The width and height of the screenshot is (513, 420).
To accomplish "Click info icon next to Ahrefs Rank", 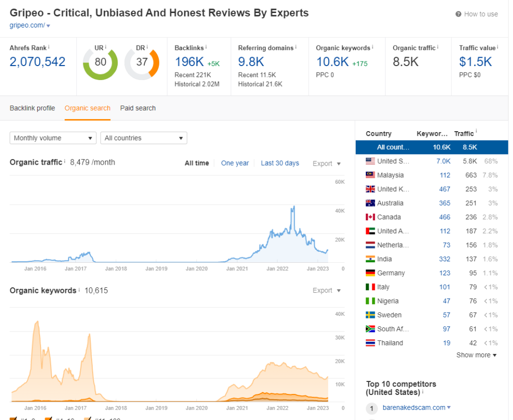I will 50,48.
